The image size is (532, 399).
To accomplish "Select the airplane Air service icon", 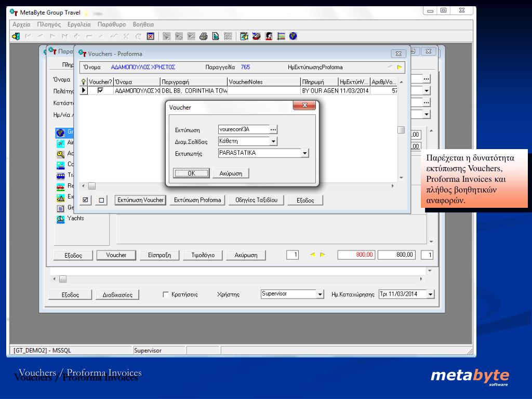I will [60, 143].
